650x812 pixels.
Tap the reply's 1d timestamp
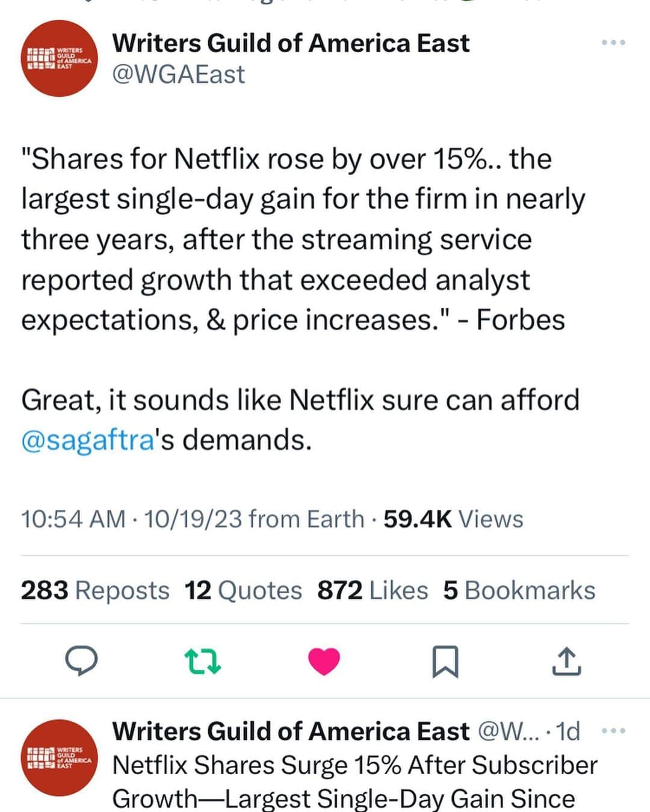tap(568, 731)
